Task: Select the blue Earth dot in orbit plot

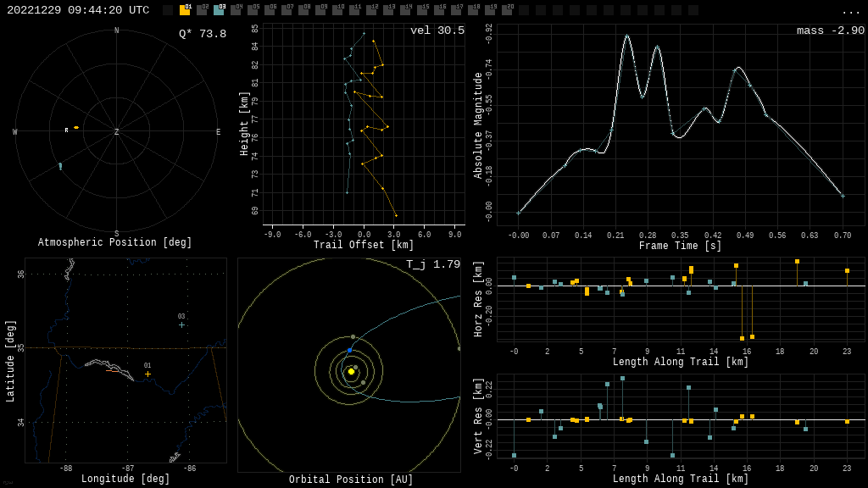Action: (349, 350)
